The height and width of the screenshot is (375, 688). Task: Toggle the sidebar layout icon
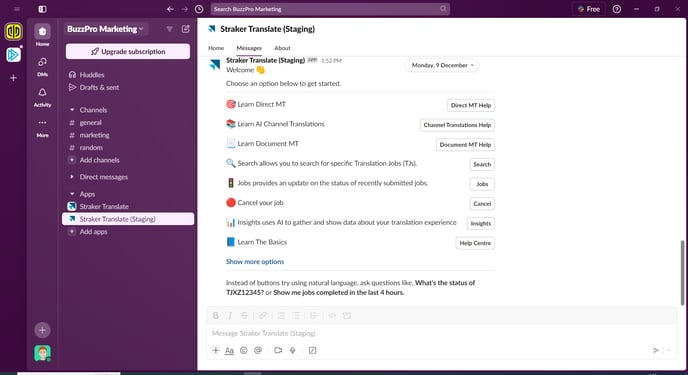click(42, 9)
